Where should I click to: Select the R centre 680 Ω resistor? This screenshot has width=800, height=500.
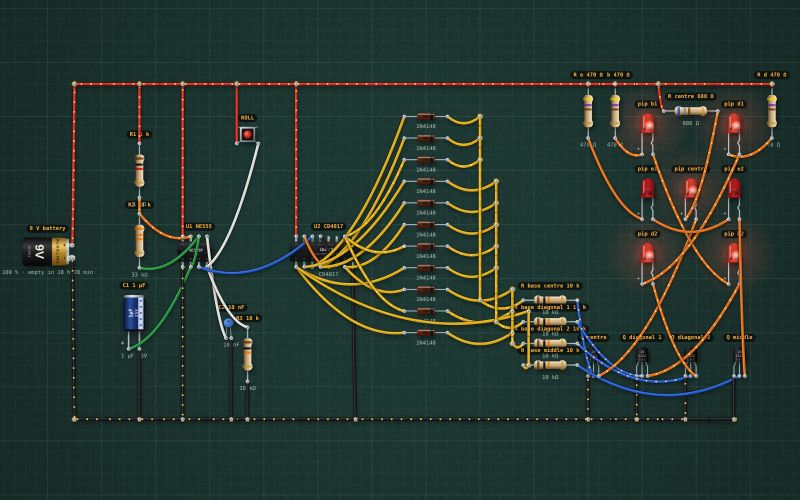[x=691, y=111]
